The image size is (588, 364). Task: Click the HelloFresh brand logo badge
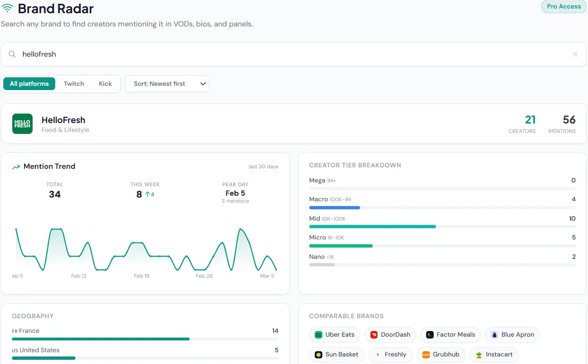pos(22,124)
